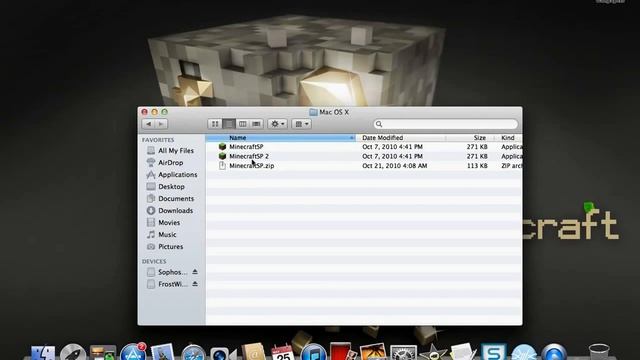Image resolution: width=640 pixels, height=360 pixels.
Task: Click the Mac OS X folder title icon
Action: pyautogui.click(x=313, y=112)
